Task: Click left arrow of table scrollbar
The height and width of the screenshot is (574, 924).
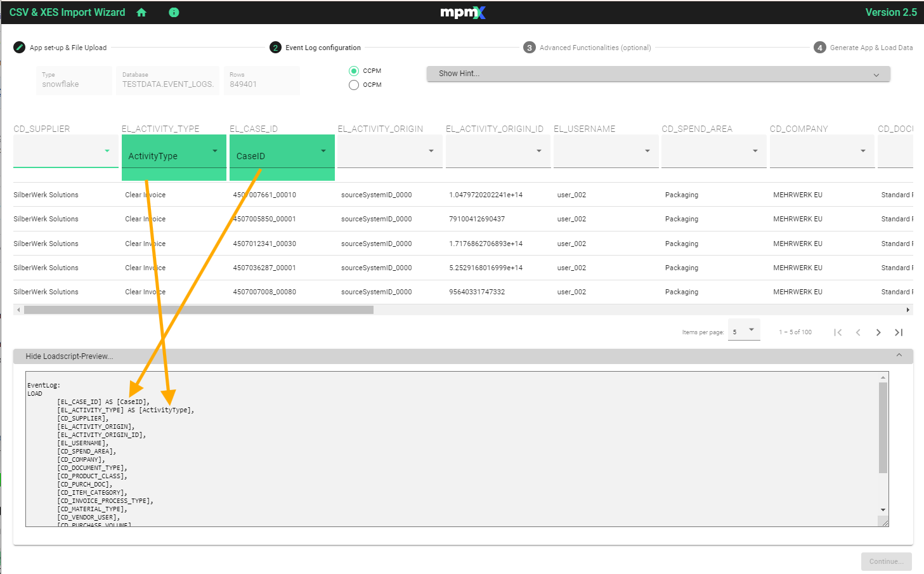Action: tap(18, 310)
